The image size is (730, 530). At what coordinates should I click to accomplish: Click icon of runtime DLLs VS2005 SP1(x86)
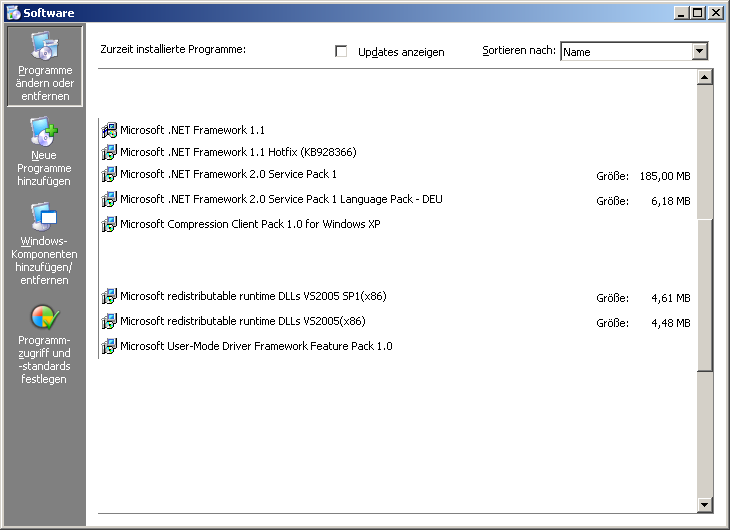coord(109,296)
